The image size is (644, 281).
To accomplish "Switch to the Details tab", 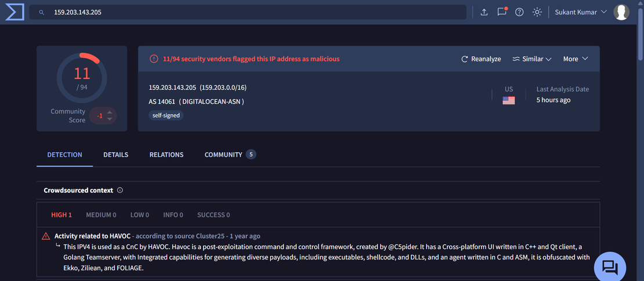I will point(115,155).
